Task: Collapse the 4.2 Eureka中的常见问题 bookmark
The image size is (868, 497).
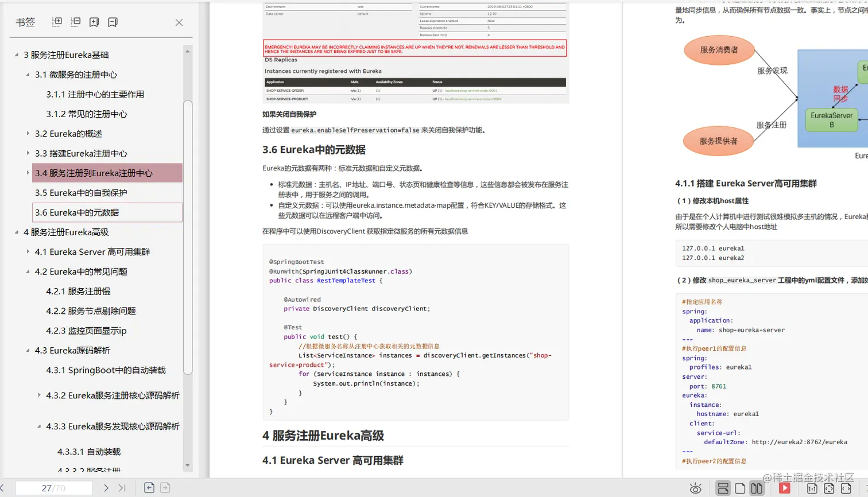Action: [x=28, y=271]
